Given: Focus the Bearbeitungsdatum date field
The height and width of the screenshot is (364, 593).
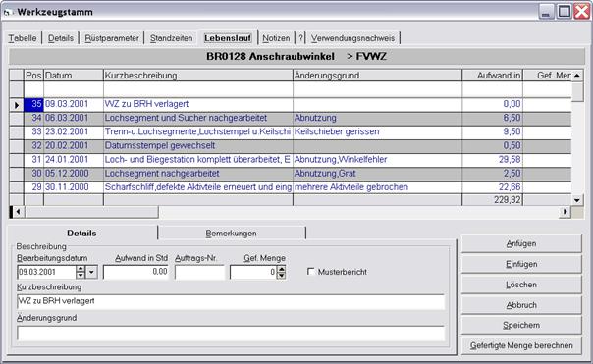Looking at the screenshot, I should click(x=46, y=272).
